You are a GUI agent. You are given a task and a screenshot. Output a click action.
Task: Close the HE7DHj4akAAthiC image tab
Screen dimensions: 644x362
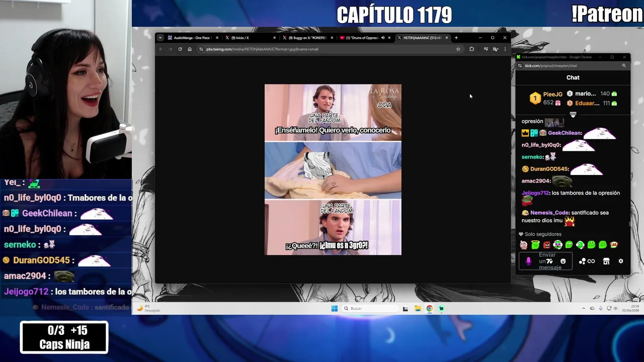(446, 38)
